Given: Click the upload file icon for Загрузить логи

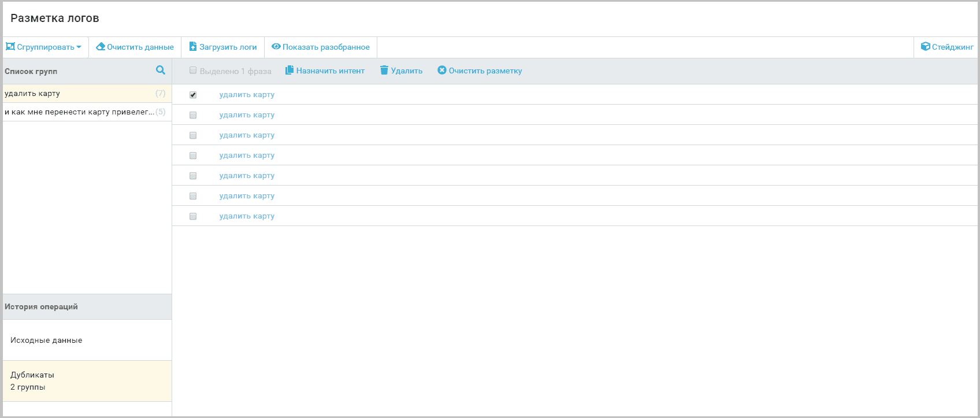Looking at the screenshot, I should 193,47.
